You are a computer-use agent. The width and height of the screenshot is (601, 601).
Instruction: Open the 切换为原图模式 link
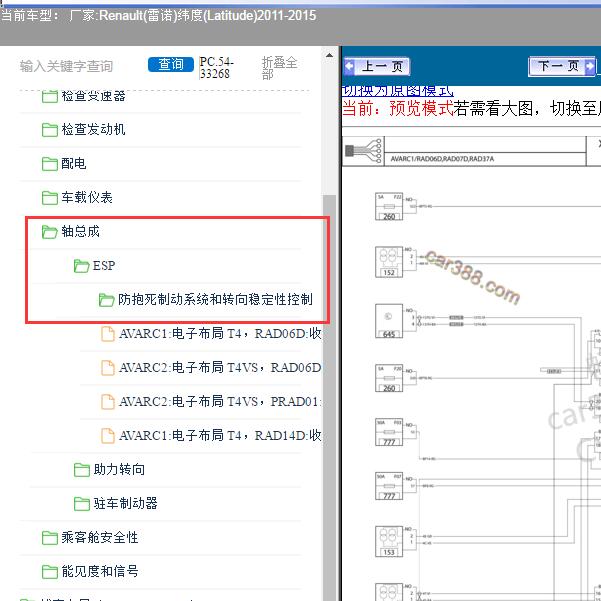coord(397,91)
